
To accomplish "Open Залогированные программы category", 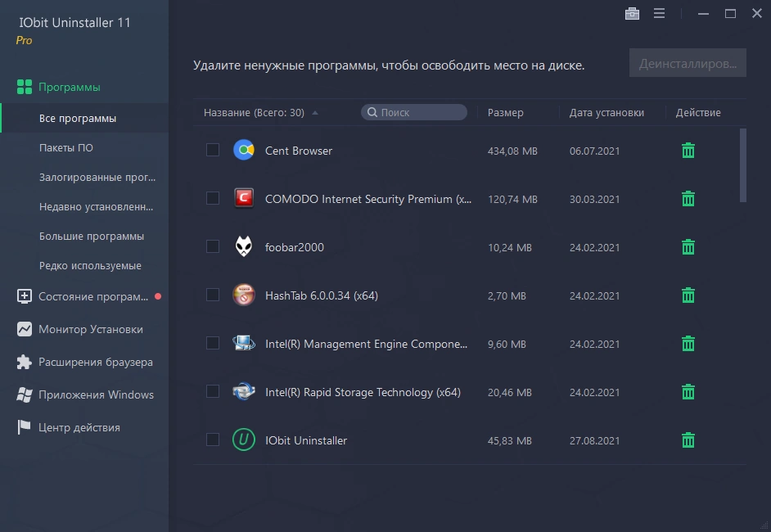I will [97, 178].
